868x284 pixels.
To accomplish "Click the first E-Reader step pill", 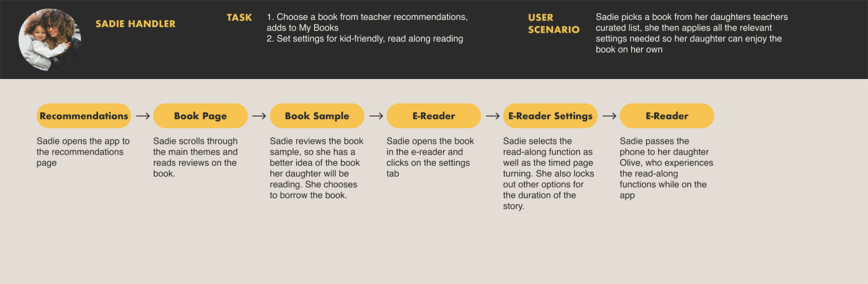I will (x=433, y=116).
